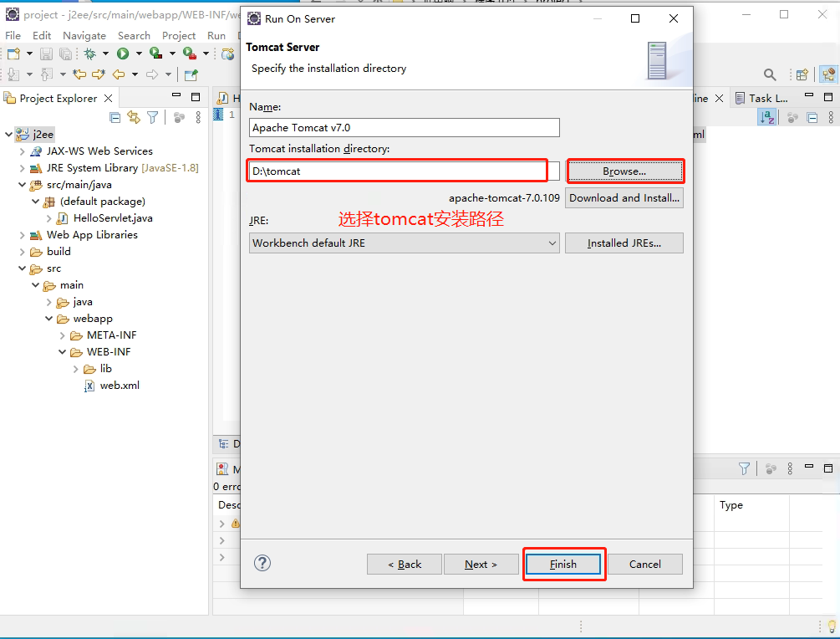Expand the JAX-WS Web Services node
Image resolution: width=840 pixels, height=639 pixels.
pyautogui.click(x=22, y=151)
